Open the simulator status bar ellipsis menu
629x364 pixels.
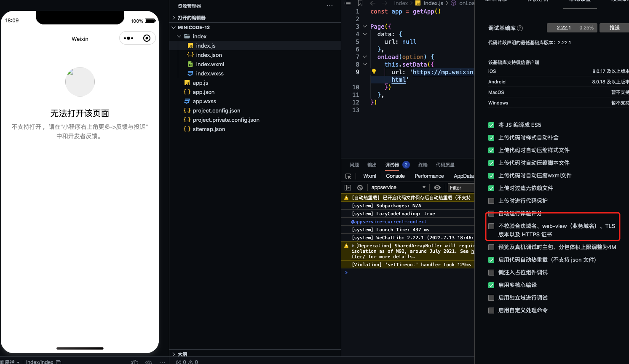pos(162,362)
